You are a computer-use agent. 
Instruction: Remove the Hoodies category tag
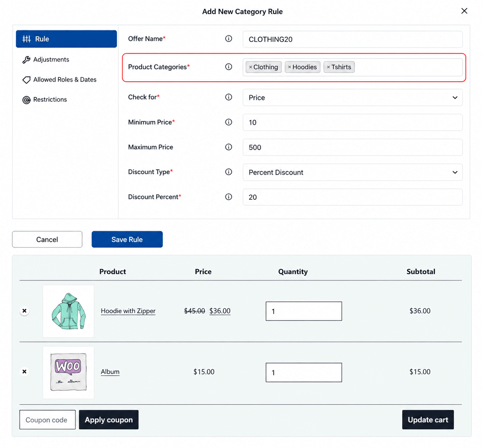(289, 67)
